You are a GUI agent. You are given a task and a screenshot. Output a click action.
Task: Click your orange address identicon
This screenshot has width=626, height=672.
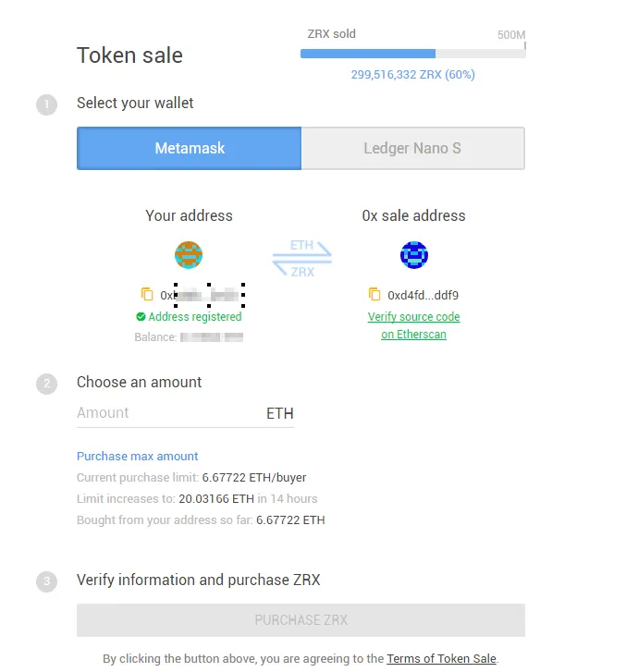pos(189,255)
